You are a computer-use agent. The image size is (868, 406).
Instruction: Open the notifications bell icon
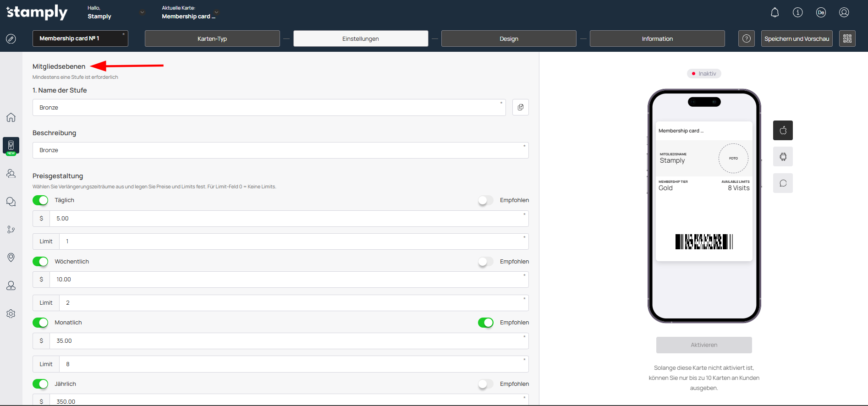[775, 12]
